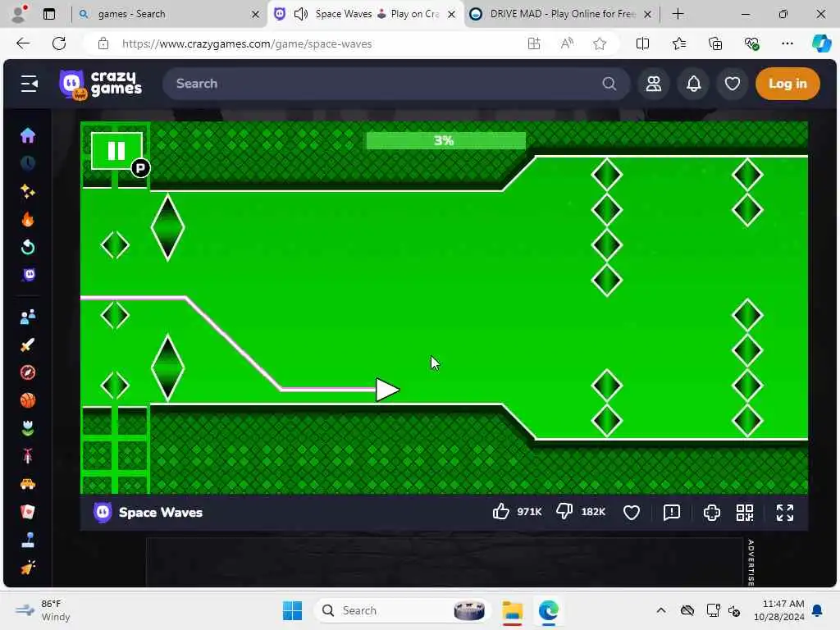Open the Edge Collections panel
The image size is (840, 630).
point(715,43)
